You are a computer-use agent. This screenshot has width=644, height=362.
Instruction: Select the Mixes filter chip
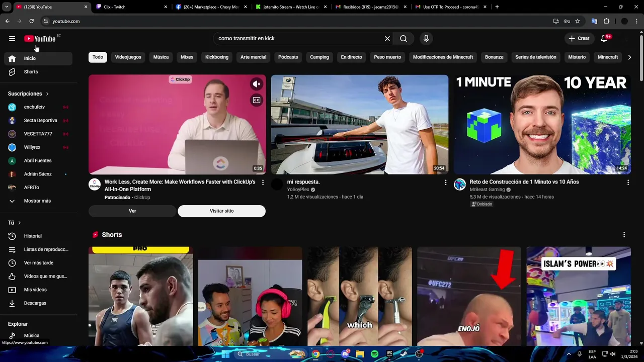[187, 57]
